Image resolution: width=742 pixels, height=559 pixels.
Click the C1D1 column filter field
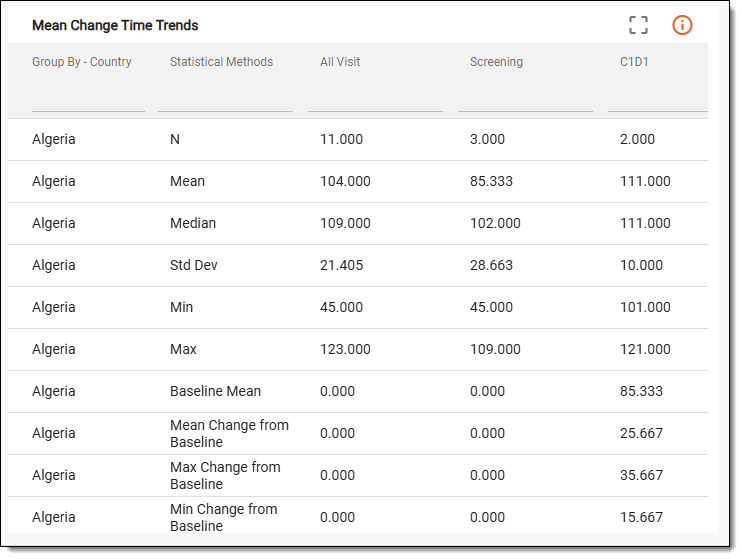point(658,102)
